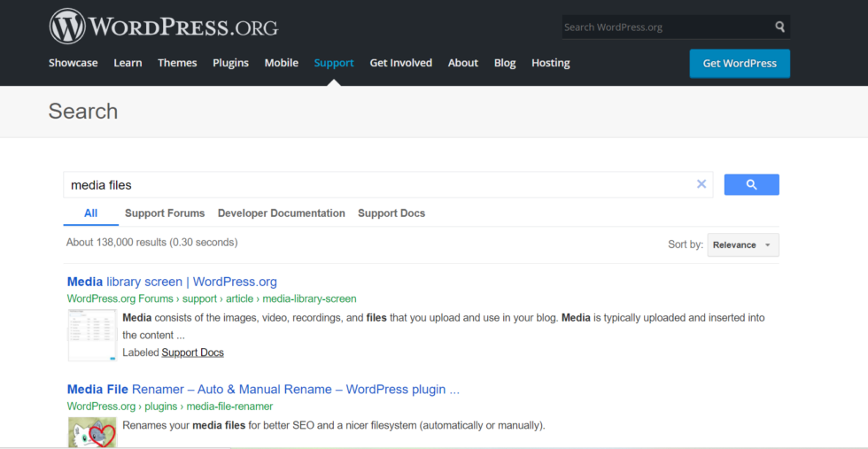Open the About navigation link
This screenshot has height=449, width=868.
pos(463,63)
